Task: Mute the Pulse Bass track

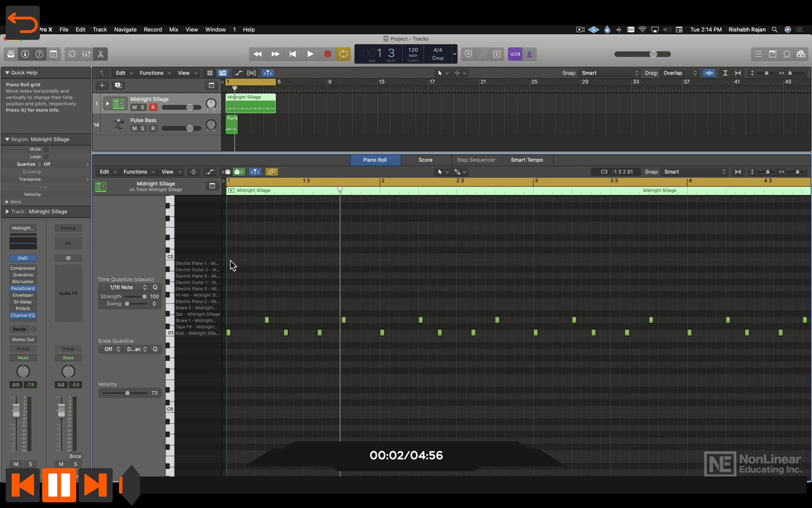Action: tap(134, 128)
